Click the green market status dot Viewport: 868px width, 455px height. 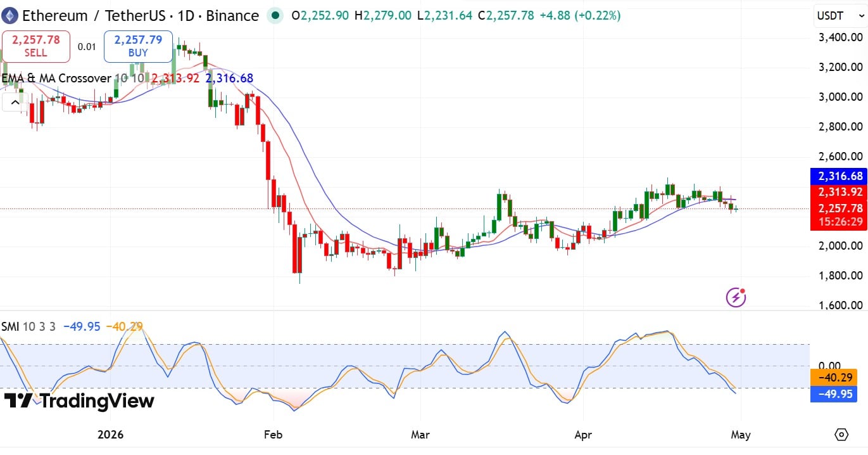[274, 16]
